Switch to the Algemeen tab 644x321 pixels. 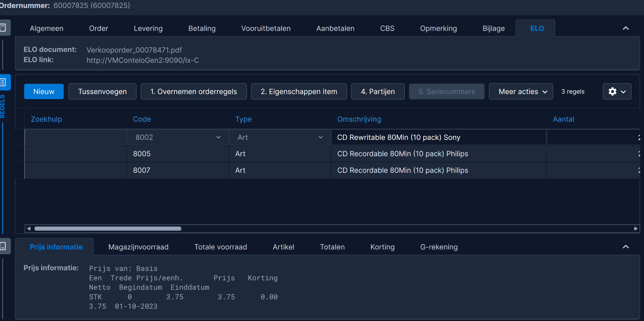pyautogui.click(x=47, y=28)
